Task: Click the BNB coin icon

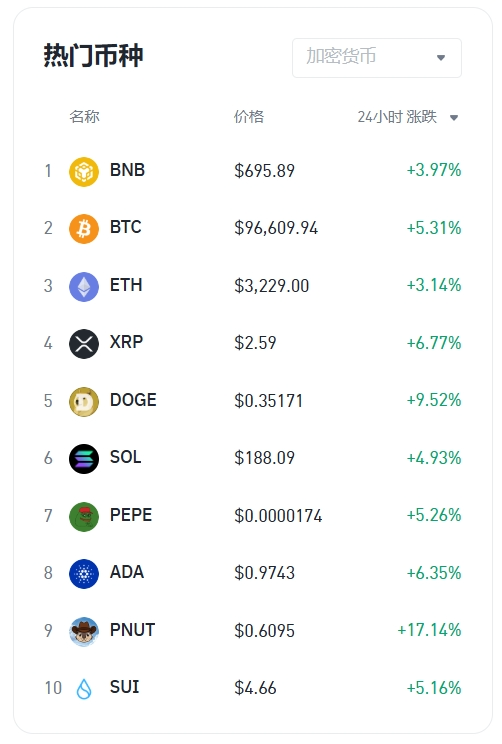Action: click(84, 171)
